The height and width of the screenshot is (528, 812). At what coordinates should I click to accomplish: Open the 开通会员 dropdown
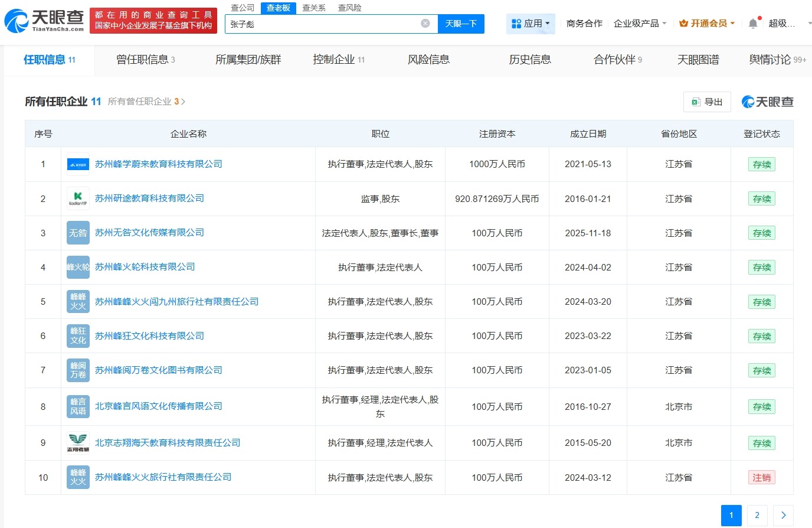(706, 22)
